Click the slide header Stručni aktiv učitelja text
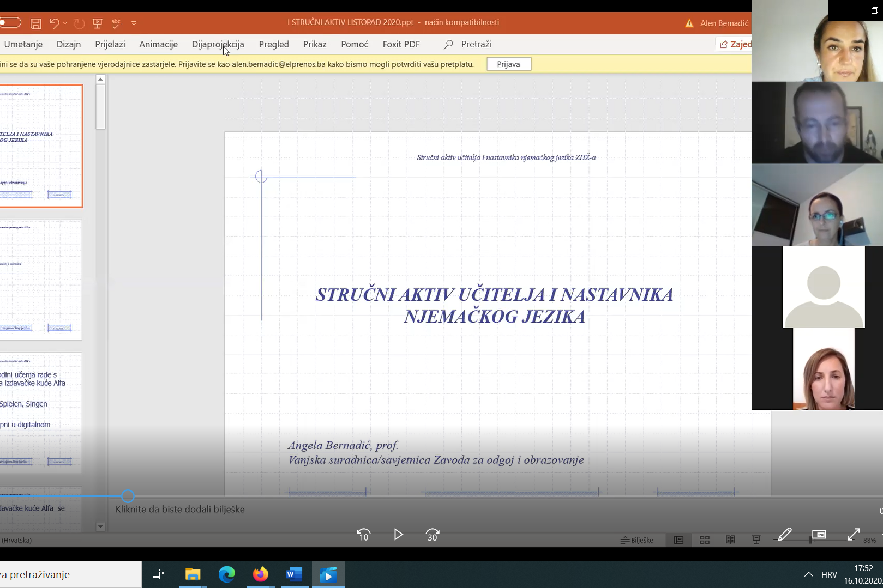The height and width of the screenshot is (588, 883). [x=506, y=157]
